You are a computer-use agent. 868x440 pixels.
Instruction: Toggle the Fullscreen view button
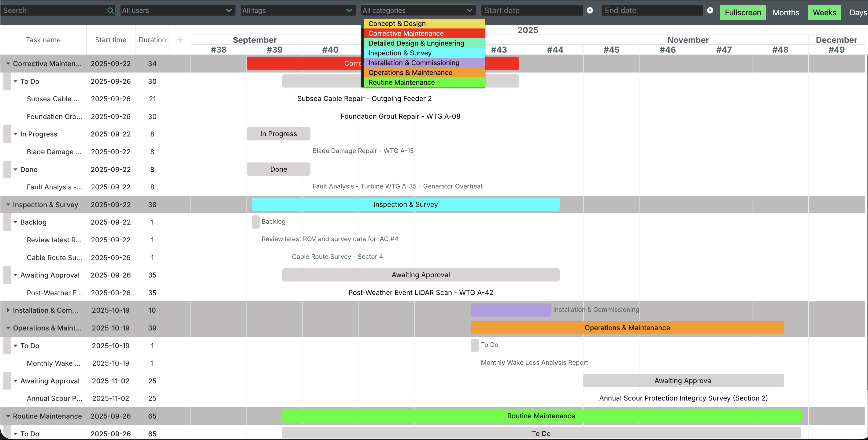[x=743, y=13]
